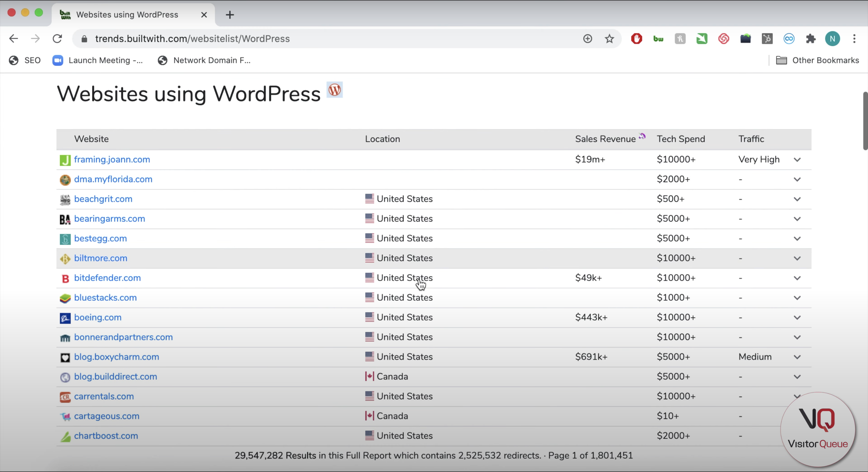Click the $19m+ sales revenue value
The width and height of the screenshot is (868, 472).
coord(590,159)
